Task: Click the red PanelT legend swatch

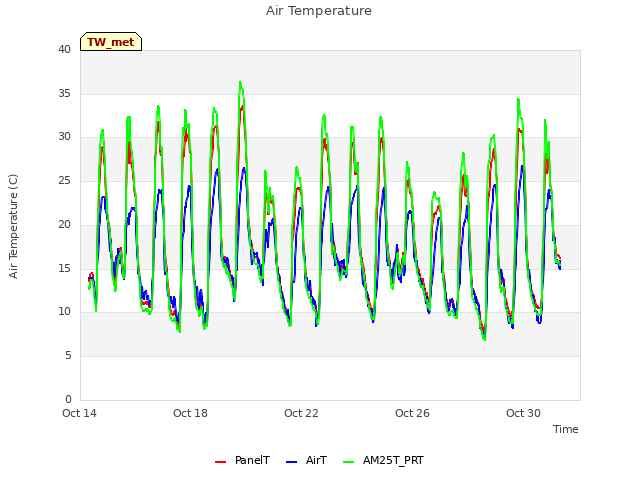Action: pyautogui.click(x=220, y=462)
